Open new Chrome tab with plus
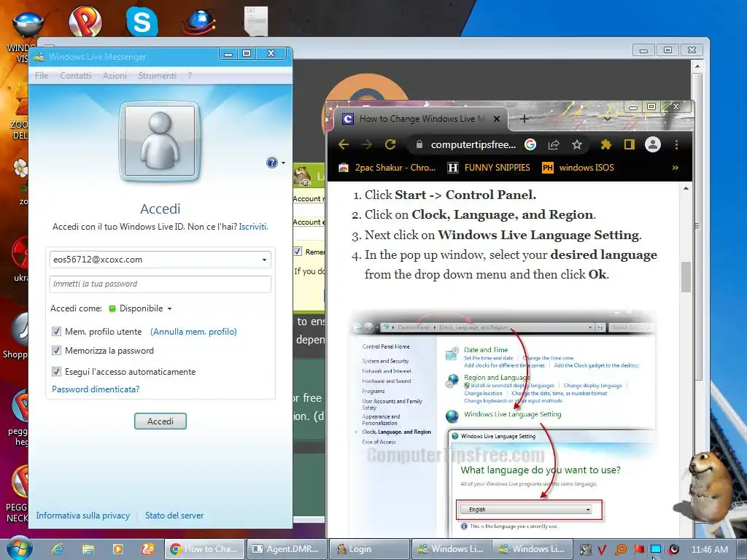This screenshot has width=747, height=560. pos(524,119)
